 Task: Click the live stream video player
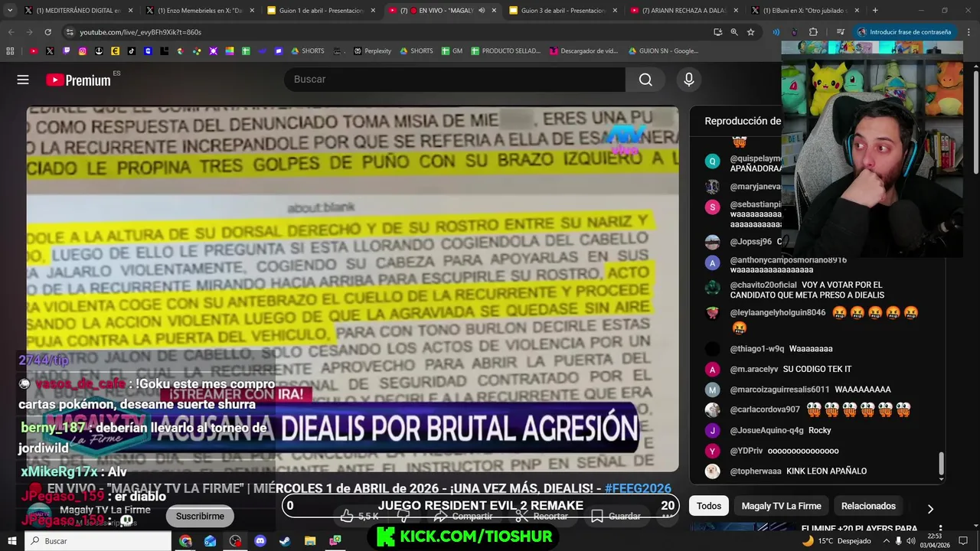point(352,289)
